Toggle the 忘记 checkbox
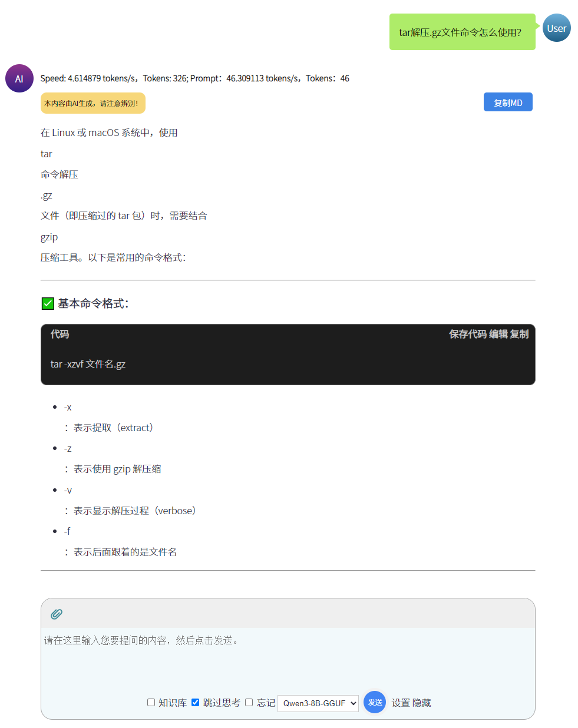The height and width of the screenshot is (728, 578). click(x=249, y=702)
